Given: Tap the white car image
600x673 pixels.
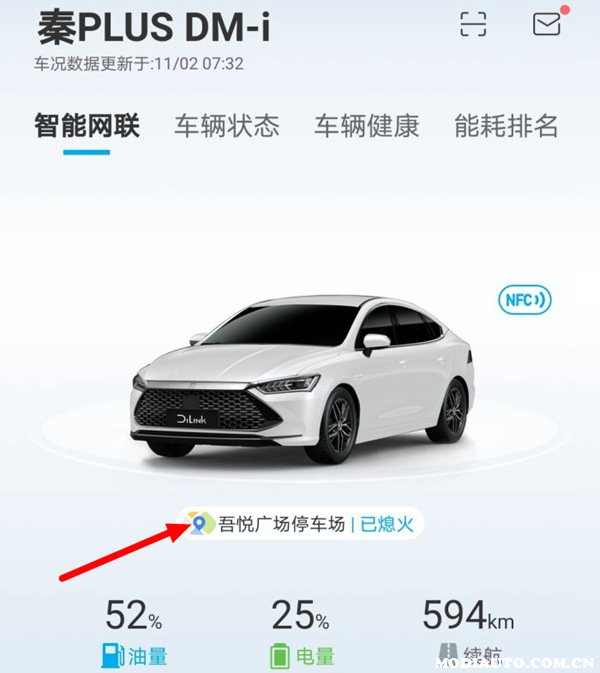Looking at the screenshot, I should (304, 379).
